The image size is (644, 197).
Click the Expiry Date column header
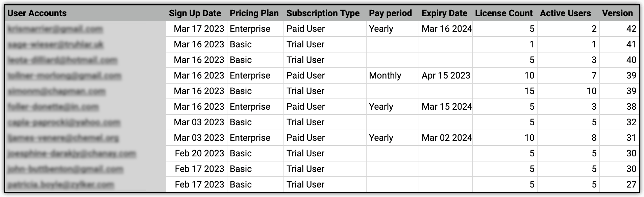pos(444,13)
